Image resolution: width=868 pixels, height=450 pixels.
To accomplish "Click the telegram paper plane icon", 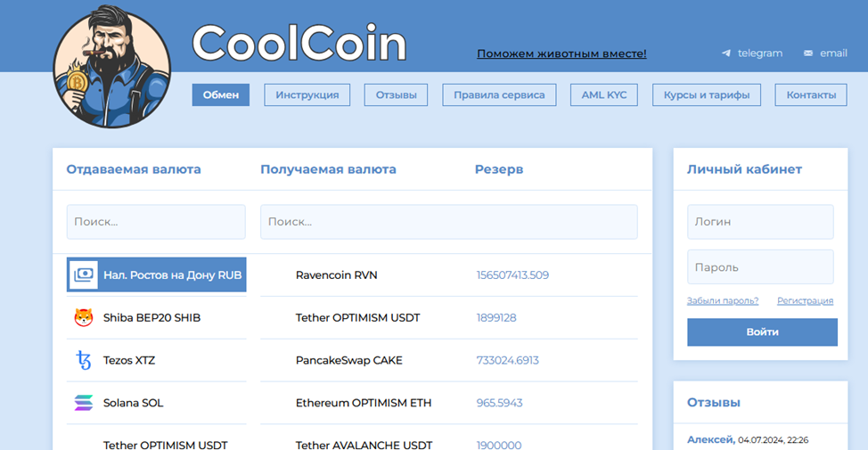I will pyautogui.click(x=726, y=53).
